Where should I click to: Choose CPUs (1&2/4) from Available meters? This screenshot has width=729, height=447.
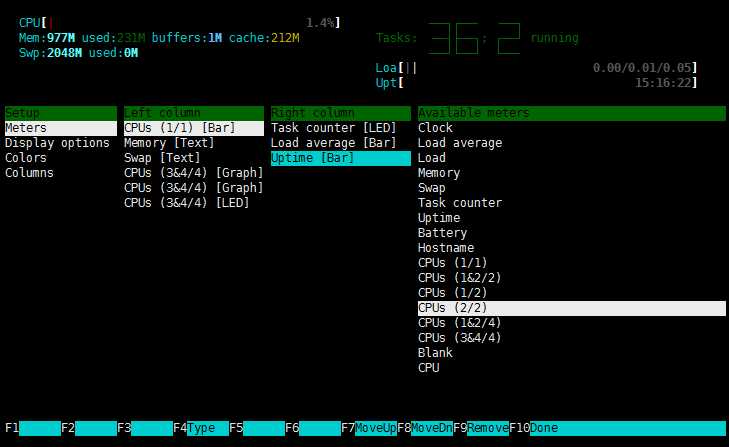click(x=459, y=323)
